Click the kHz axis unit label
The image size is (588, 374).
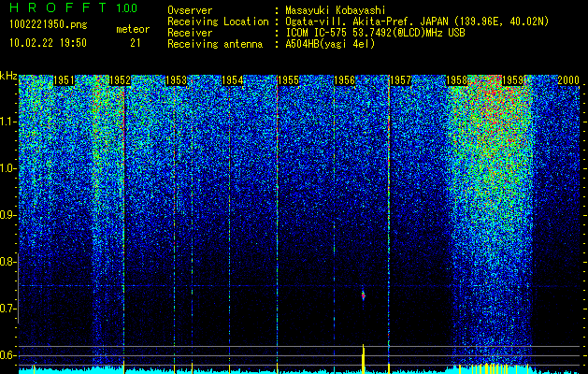click(x=8, y=76)
